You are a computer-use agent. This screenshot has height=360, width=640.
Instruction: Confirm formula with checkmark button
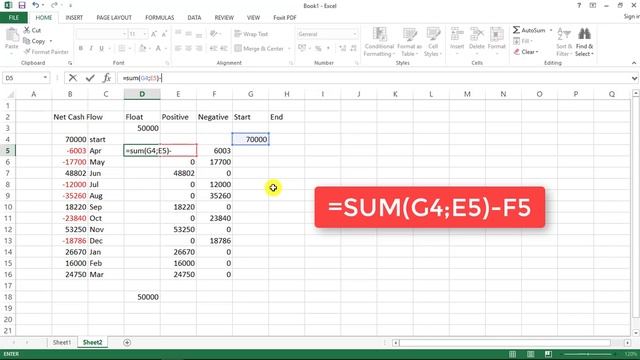90,78
